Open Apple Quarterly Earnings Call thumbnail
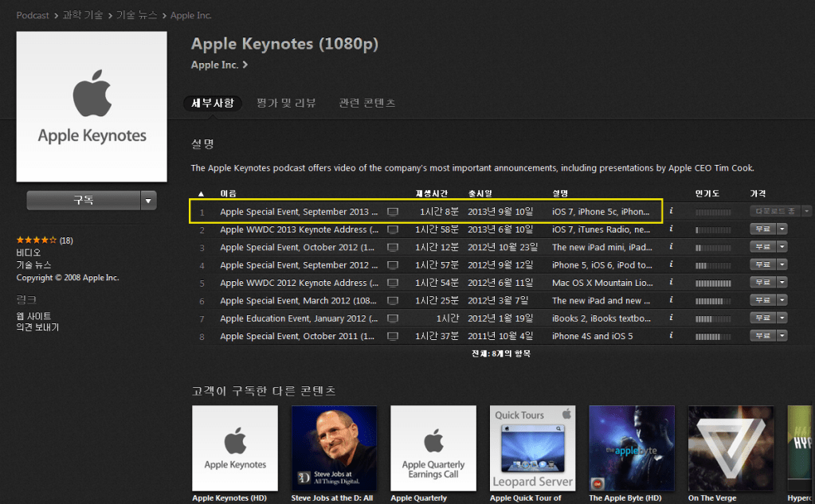 433,448
